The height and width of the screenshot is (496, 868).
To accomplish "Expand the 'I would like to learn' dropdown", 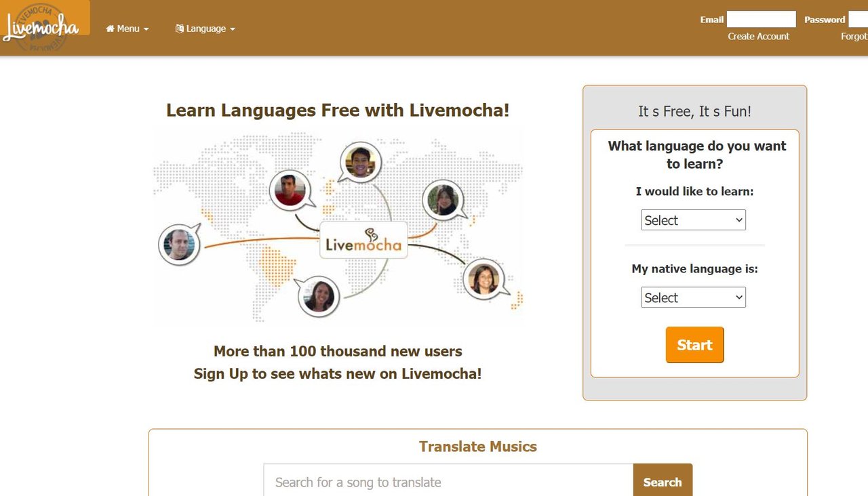I will coord(693,220).
